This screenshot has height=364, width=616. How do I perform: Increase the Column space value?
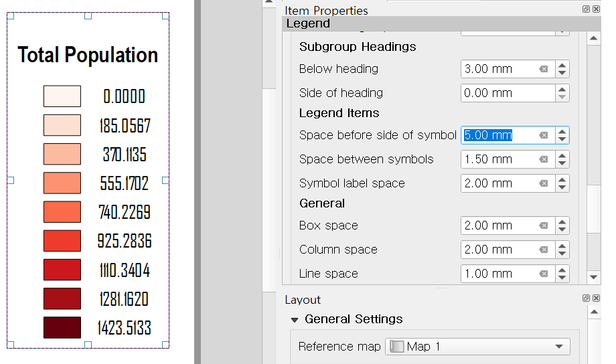point(562,246)
